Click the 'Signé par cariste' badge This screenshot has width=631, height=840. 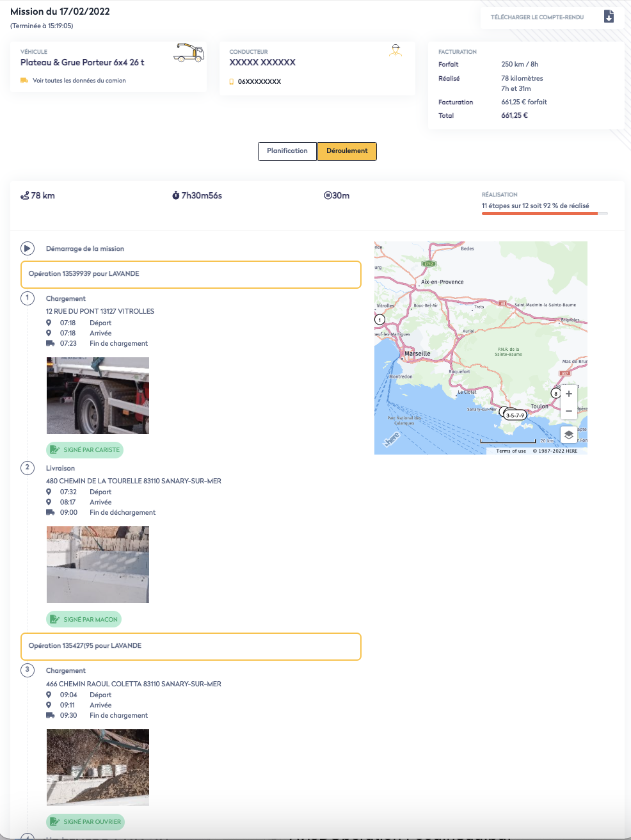tap(85, 450)
